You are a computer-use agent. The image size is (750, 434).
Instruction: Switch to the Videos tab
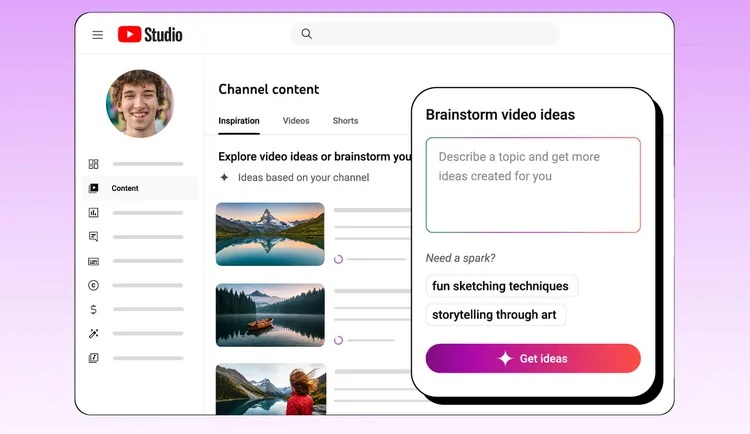coord(296,121)
